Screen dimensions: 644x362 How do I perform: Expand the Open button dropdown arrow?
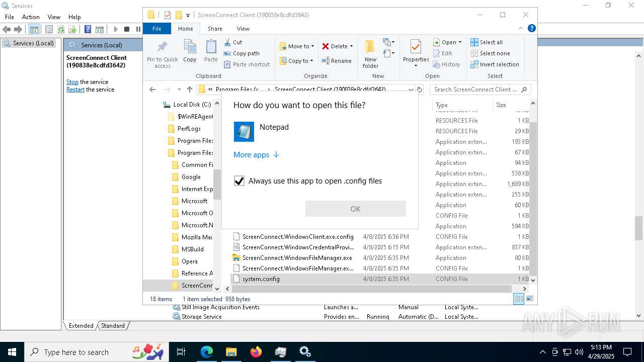(x=460, y=42)
